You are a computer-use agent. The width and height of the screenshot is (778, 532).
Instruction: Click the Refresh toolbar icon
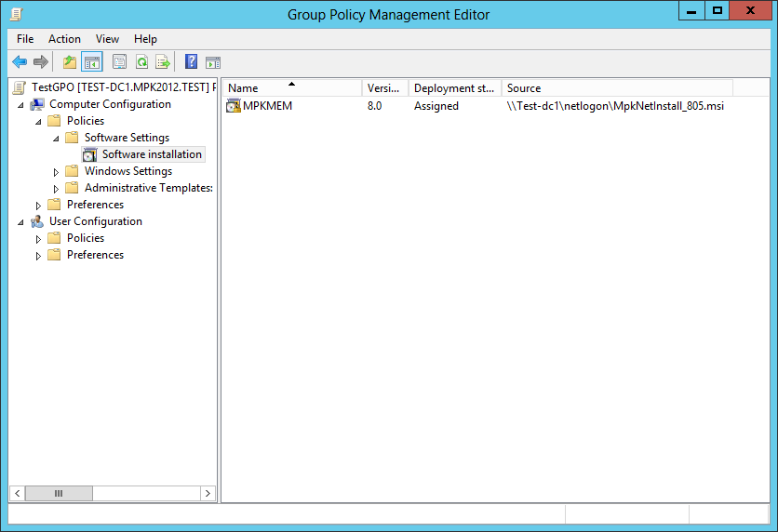point(141,62)
